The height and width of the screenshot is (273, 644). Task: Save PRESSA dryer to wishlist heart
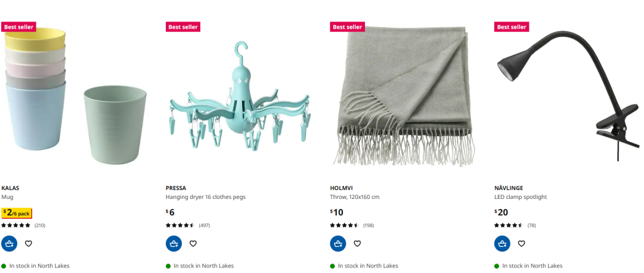(x=193, y=243)
